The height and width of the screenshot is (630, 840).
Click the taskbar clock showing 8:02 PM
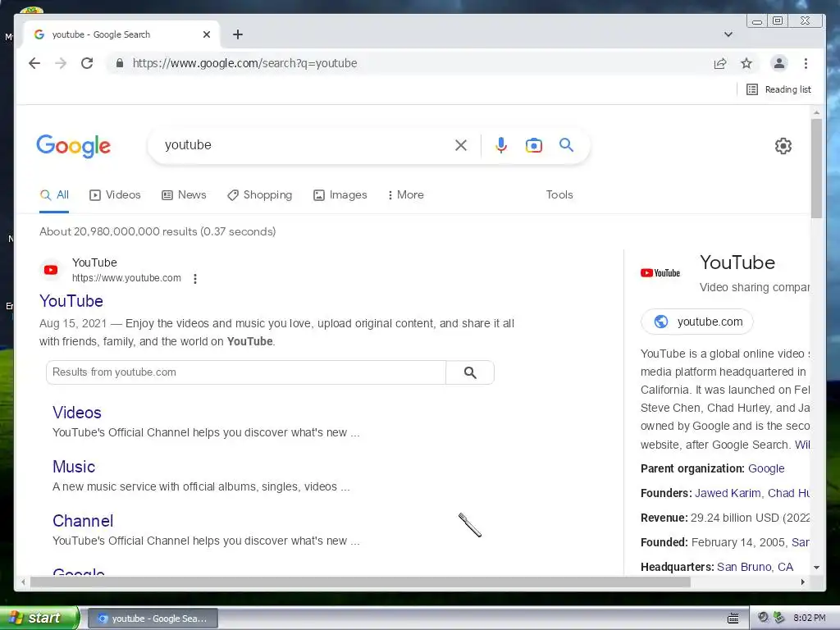coord(810,618)
